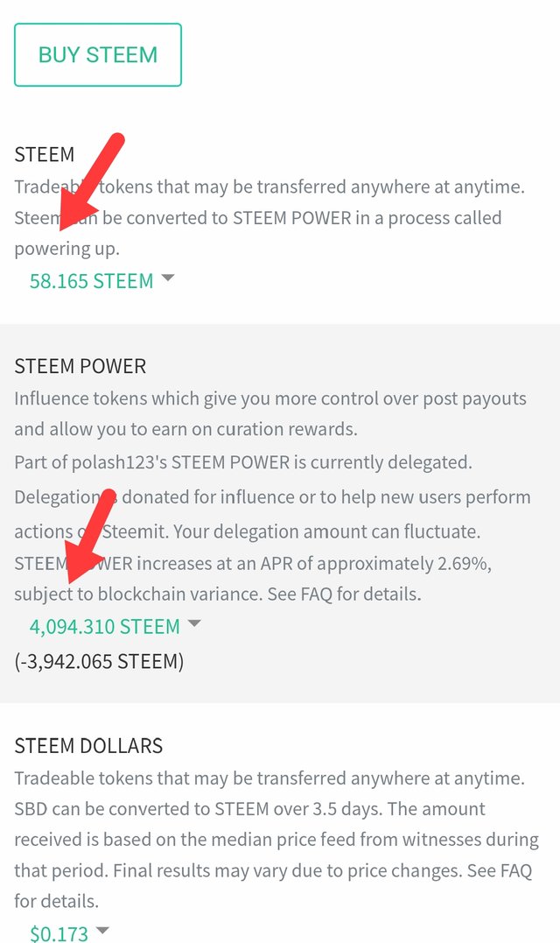The width and height of the screenshot is (560, 943).
Task: Click See FAQ text under STEEM POWER
Action: tap(299, 595)
